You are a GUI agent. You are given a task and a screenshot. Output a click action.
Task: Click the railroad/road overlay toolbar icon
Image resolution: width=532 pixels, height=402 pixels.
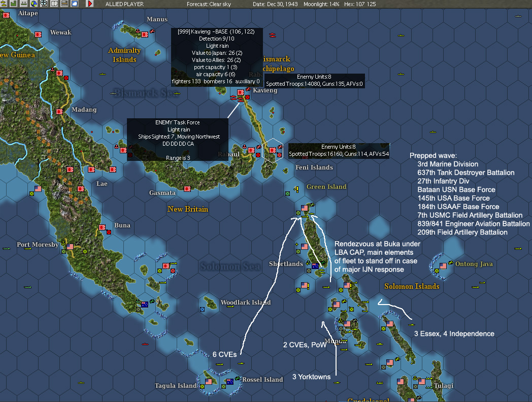[64, 4]
